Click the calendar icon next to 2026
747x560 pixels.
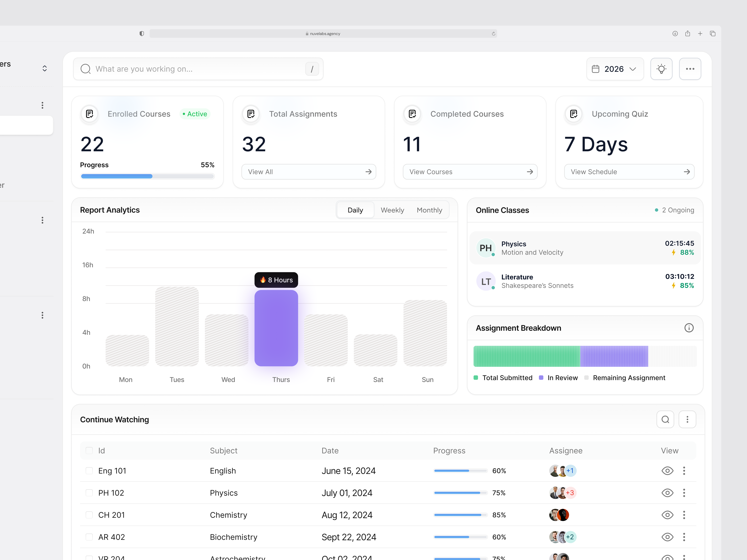596,69
